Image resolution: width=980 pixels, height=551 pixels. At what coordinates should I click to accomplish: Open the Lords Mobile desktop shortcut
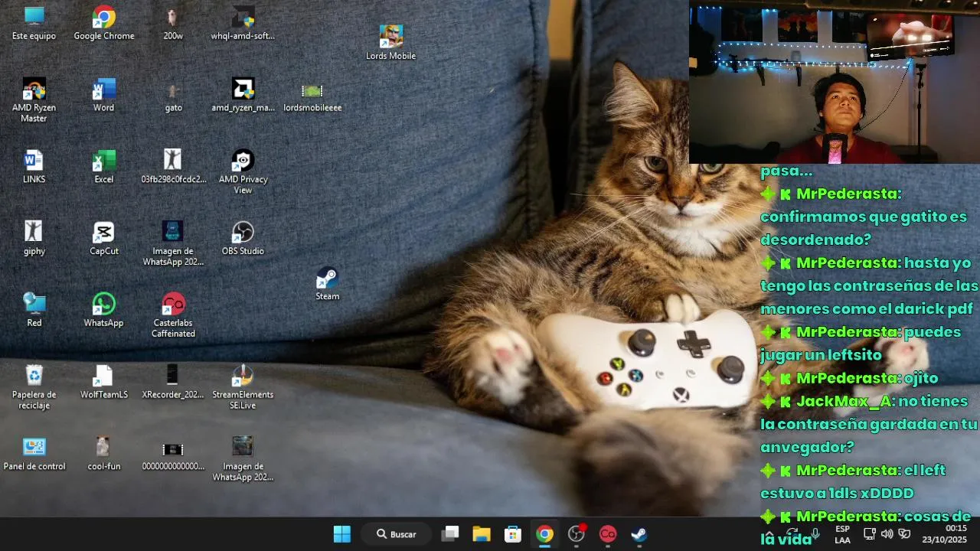click(x=390, y=43)
